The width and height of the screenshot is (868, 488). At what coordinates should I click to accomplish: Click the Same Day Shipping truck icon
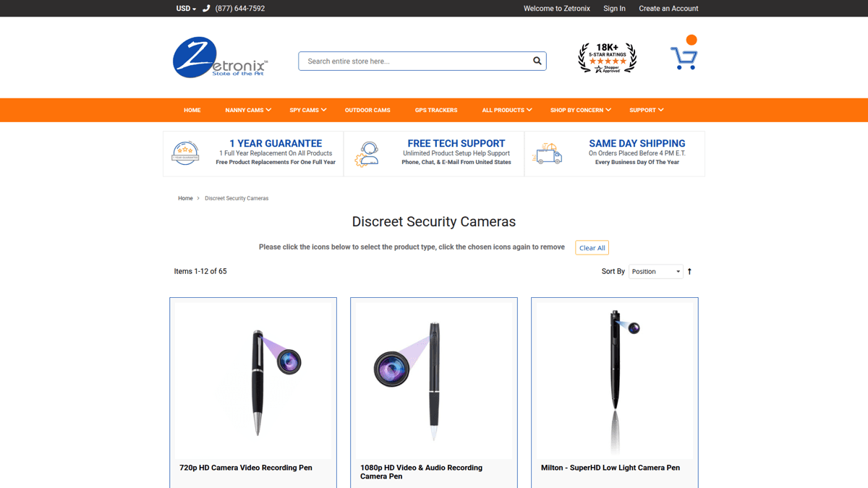pos(548,153)
